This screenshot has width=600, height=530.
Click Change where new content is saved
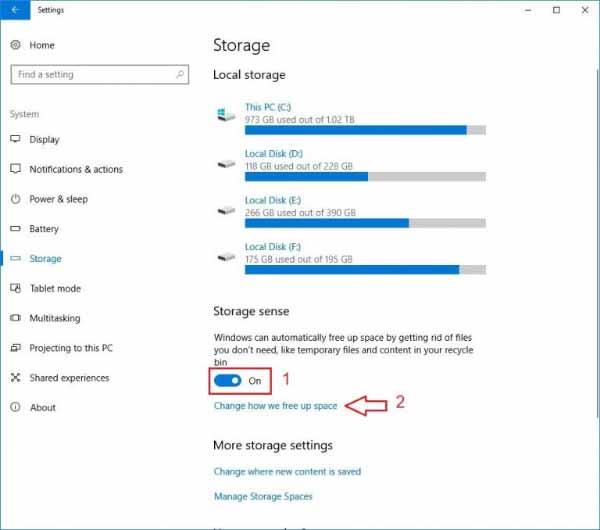(x=287, y=471)
